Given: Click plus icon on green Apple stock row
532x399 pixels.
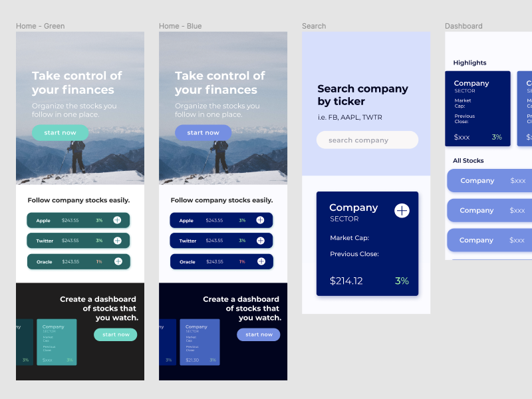Looking at the screenshot, I should coord(118,220).
